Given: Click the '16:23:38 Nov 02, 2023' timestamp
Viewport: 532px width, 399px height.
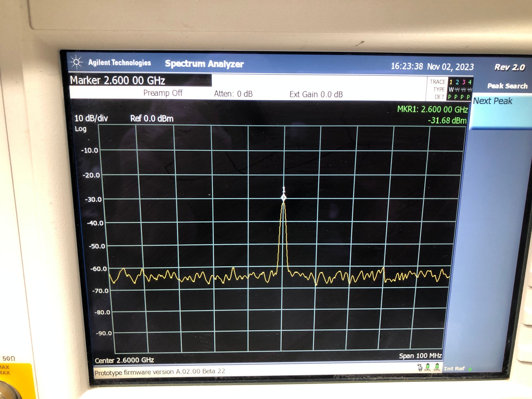Looking at the screenshot, I should [432, 66].
